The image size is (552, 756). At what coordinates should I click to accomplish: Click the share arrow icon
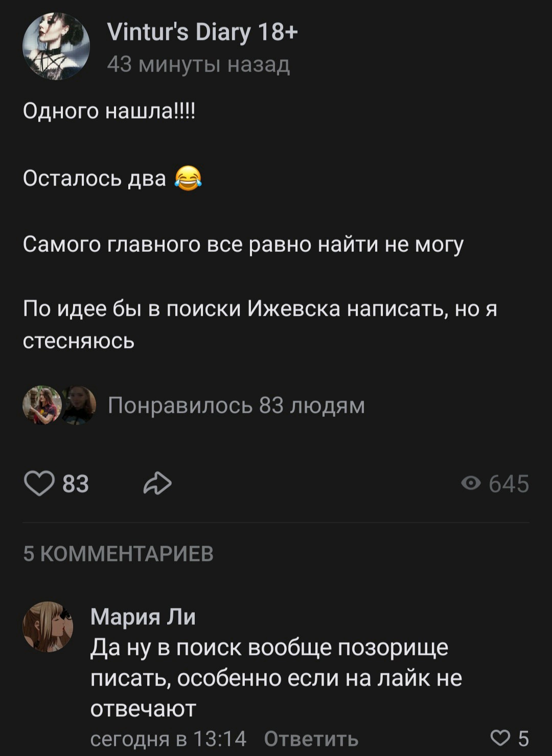157,484
